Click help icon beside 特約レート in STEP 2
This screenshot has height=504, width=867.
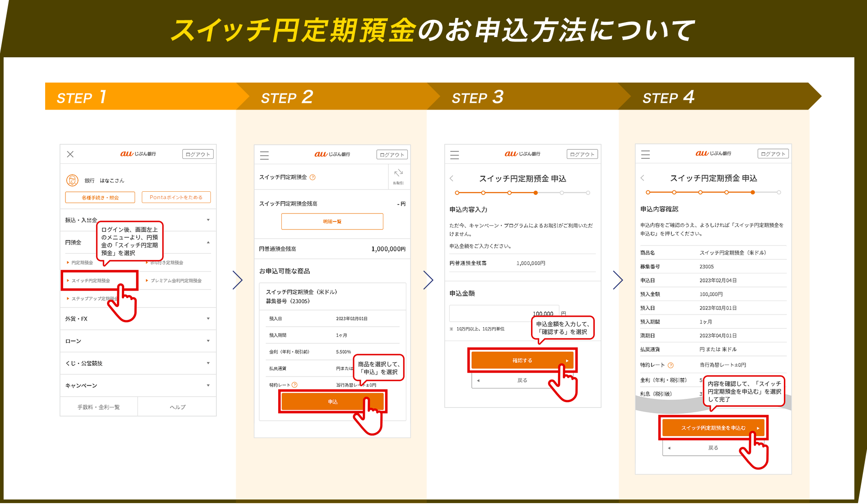tap(294, 385)
